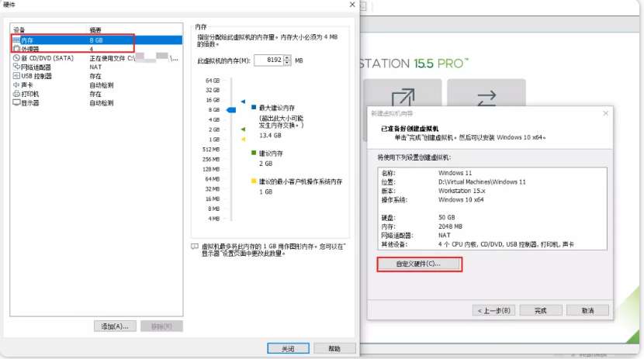644x359 pixels.
Task: Click the blue memory slider handle
Action: point(230,111)
